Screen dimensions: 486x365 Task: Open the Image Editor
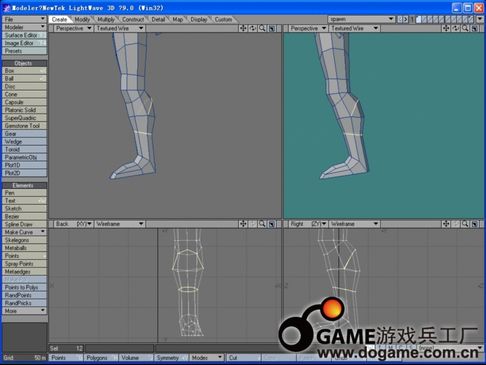pyautogui.click(x=24, y=43)
